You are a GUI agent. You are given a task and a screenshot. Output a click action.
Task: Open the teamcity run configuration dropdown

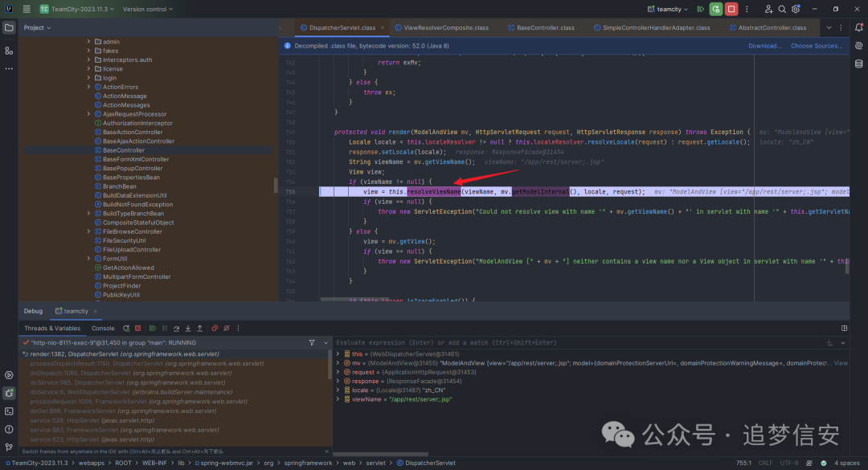[668, 9]
